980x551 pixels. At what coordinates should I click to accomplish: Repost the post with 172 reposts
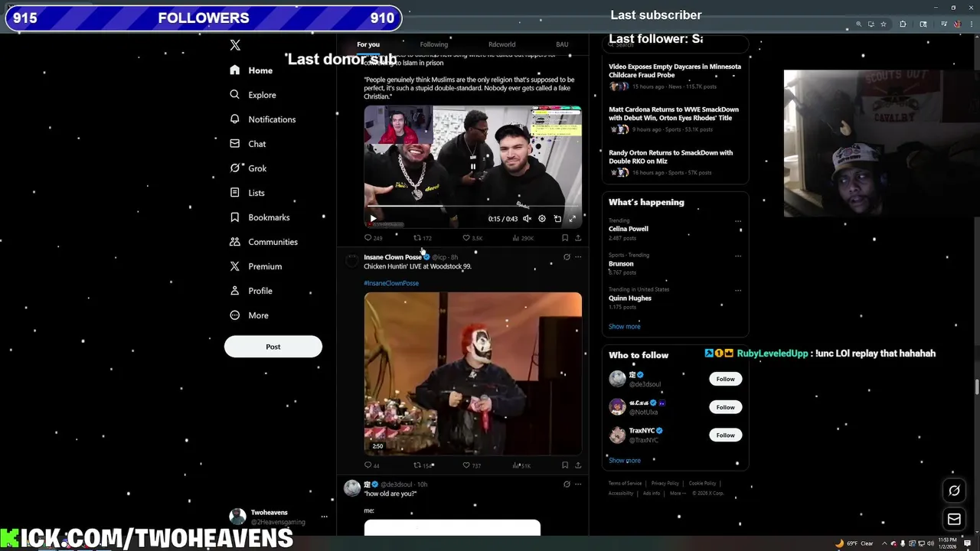(x=423, y=238)
